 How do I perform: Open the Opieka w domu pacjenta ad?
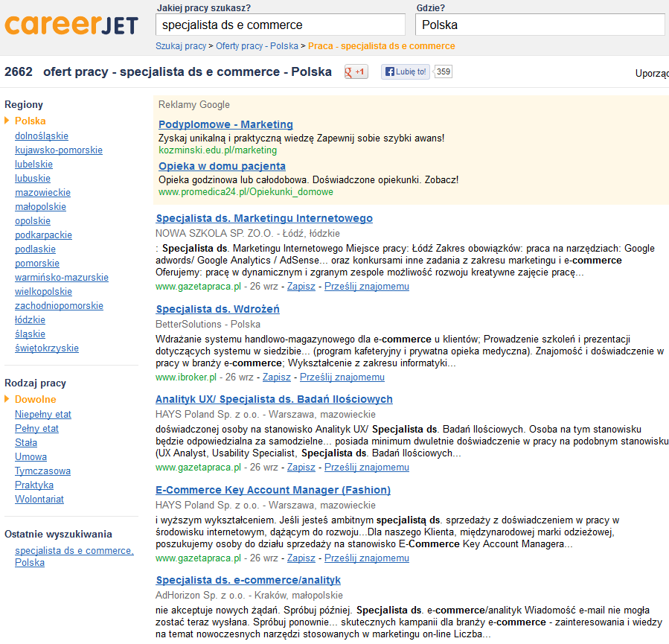[222, 166]
